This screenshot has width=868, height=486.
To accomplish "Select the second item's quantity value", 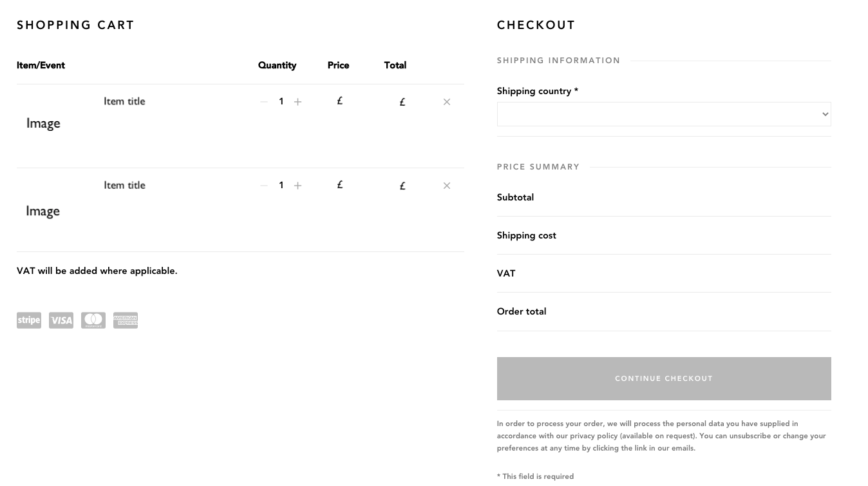I will pos(281,185).
